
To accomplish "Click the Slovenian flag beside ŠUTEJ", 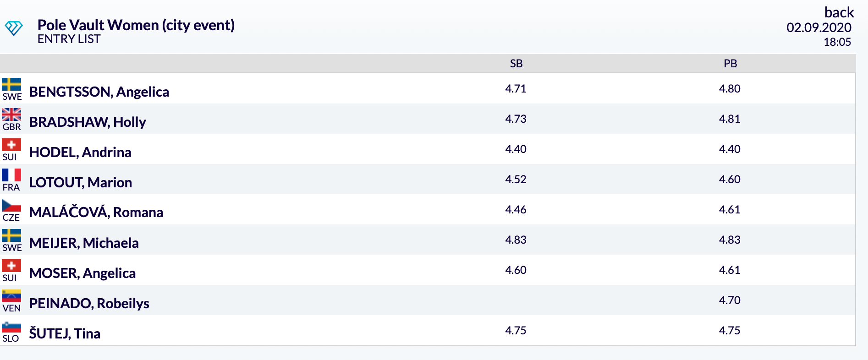I will point(11,327).
